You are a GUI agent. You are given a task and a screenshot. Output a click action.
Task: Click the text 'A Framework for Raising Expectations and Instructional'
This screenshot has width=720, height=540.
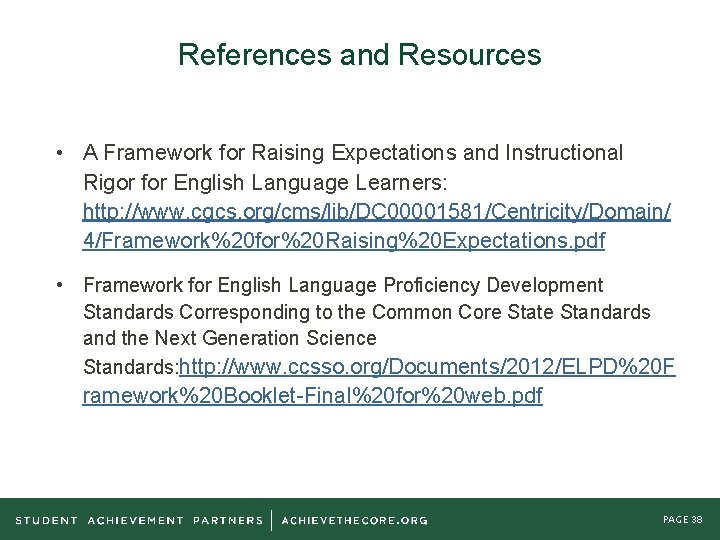pyautogui.click(x=353, y=152)
